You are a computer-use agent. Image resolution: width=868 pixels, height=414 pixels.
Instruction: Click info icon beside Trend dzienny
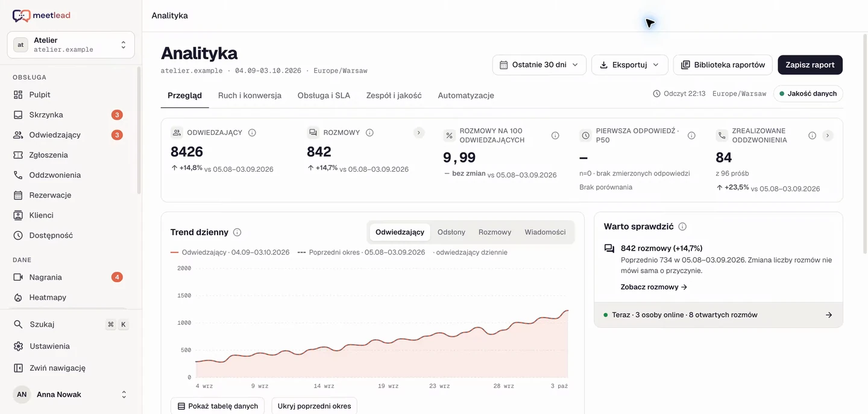[x=237, y=232]
